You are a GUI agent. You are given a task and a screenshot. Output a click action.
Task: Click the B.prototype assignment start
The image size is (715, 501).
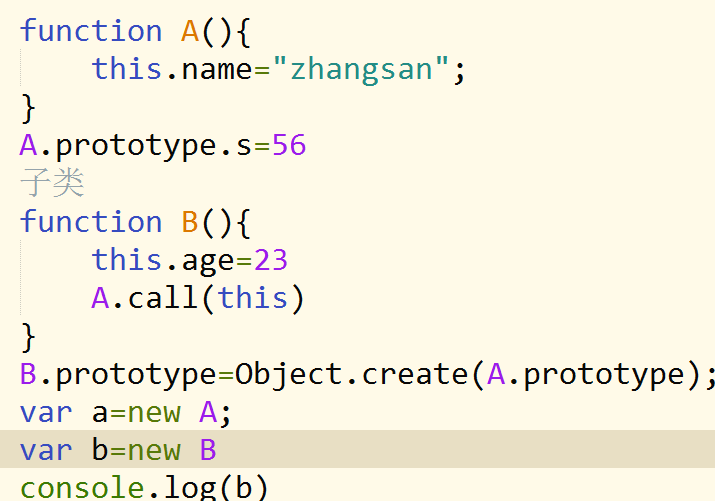coord(118,376)
